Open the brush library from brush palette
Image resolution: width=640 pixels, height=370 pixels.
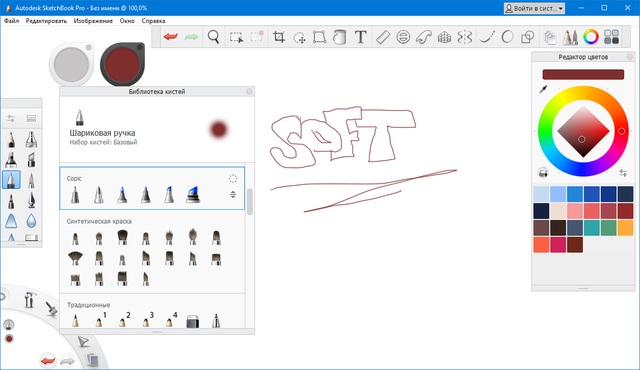(31, 118)
